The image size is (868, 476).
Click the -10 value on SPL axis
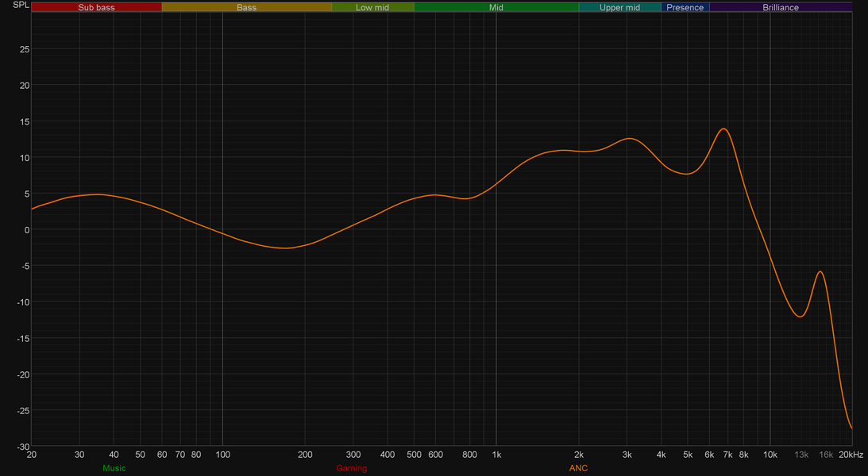(x=23, y=301)
